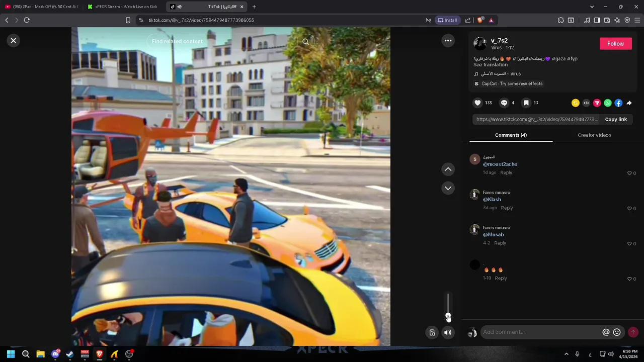
Task: Go to next video arrow
Action: [448, 188]
